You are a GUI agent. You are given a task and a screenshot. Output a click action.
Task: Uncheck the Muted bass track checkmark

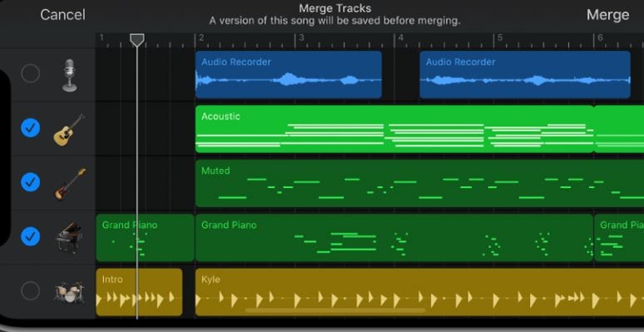point(31,182)
